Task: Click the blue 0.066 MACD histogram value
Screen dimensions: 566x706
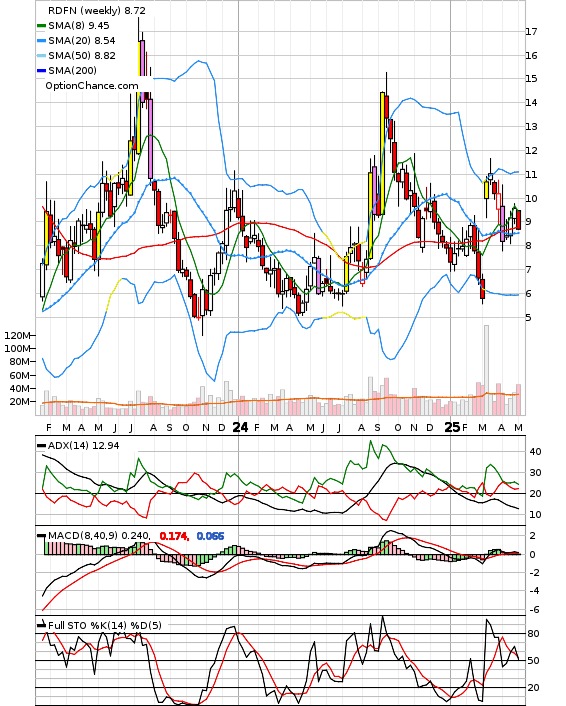Action: pos(210,536)
